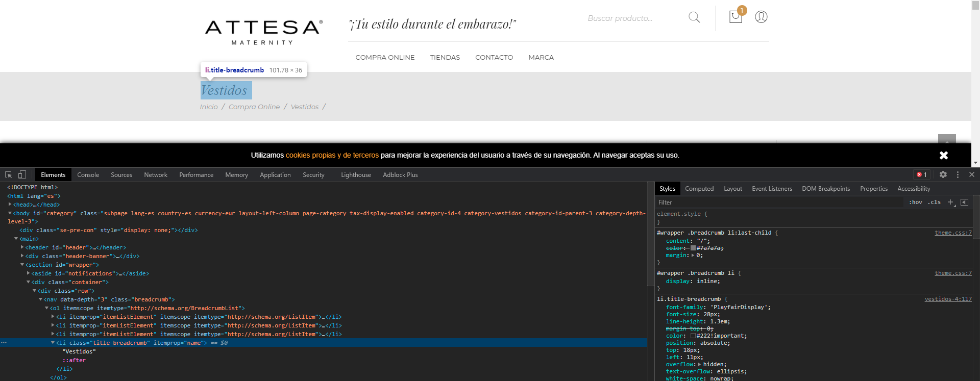Open the Application tab

point(275,174)
